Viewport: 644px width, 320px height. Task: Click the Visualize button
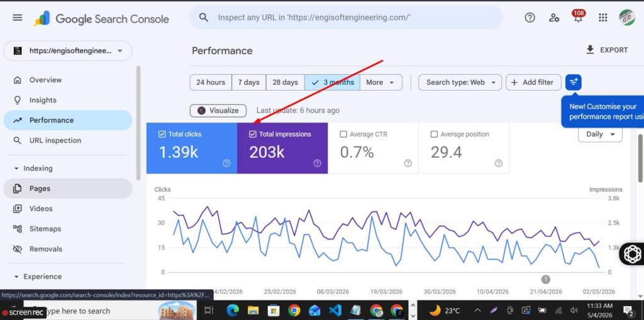[x=218, y=111]
